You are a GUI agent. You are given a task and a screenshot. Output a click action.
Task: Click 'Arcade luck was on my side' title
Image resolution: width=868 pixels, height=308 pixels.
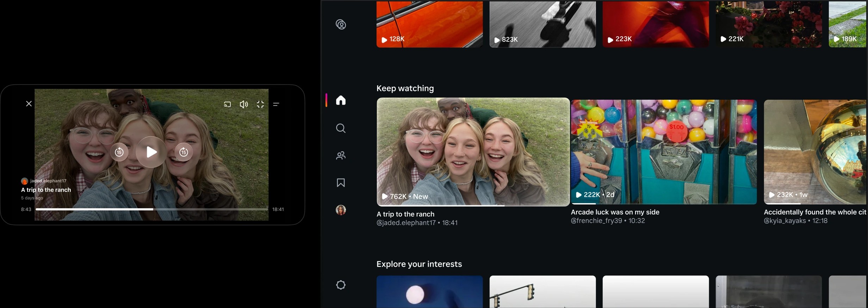click(x=615, y=212)
